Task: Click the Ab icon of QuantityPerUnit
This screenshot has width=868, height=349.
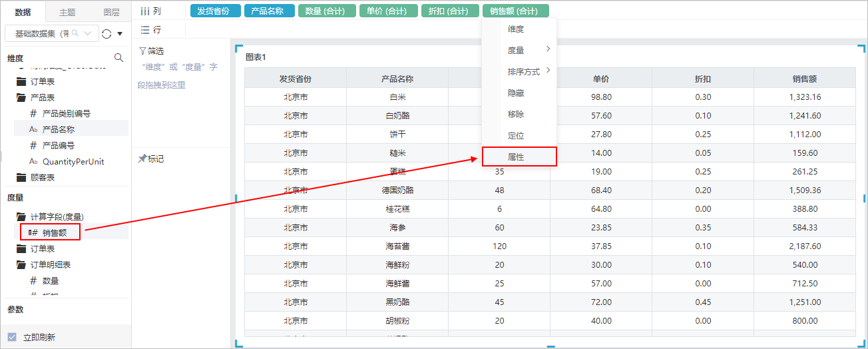Action: (33, 161)
